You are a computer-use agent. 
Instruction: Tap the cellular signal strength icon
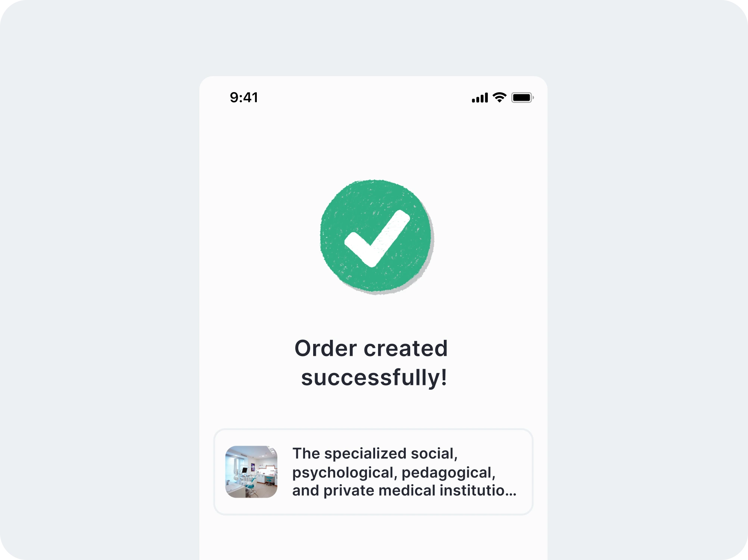tap(480, 98)
